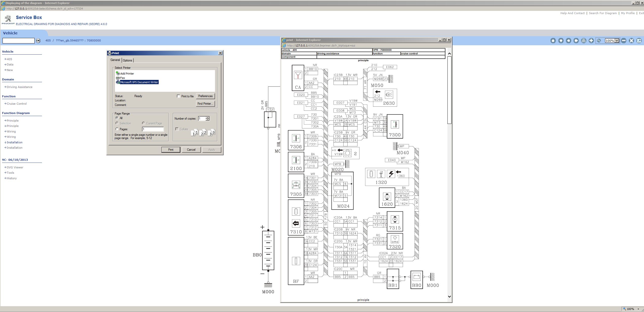Open the 100% zoom level dropdown
The height and width of the screenshot is (312, 644).
[617, 41]
